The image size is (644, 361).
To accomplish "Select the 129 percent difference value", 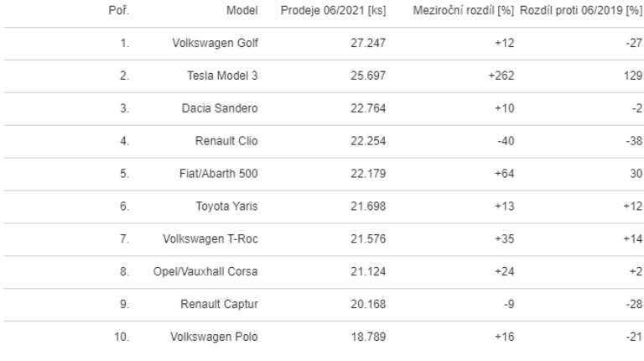I will 631,76.
